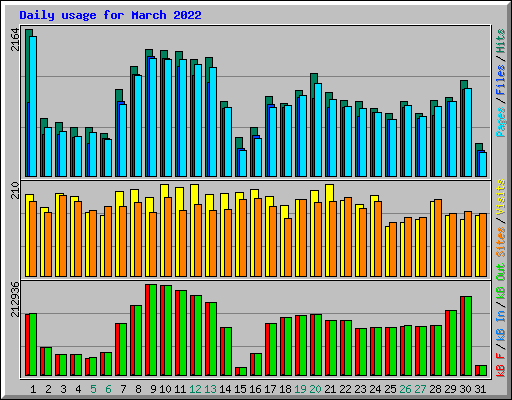Click day 3 on the x-axis
The image size is (512, 400).
(x=63, y=389)
